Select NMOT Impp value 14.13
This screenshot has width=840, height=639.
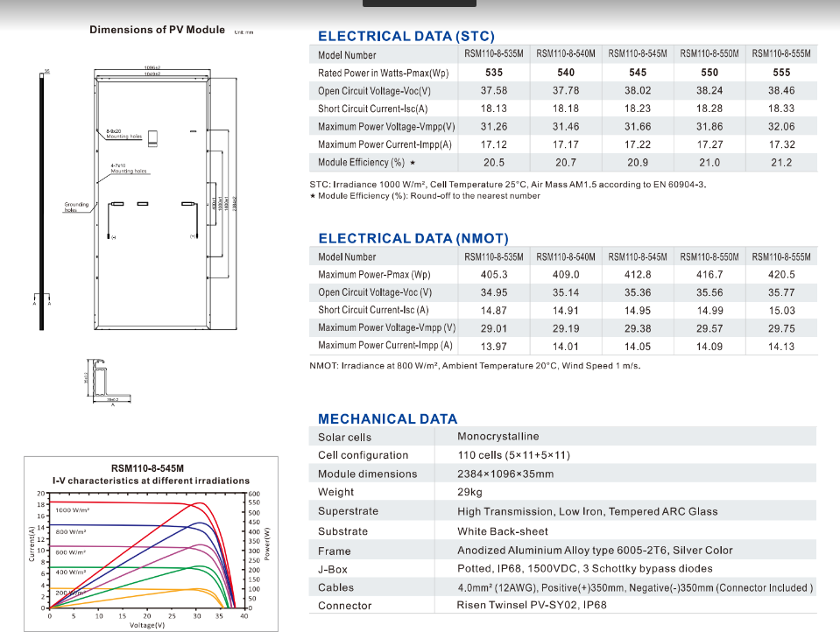pos(781,347)
